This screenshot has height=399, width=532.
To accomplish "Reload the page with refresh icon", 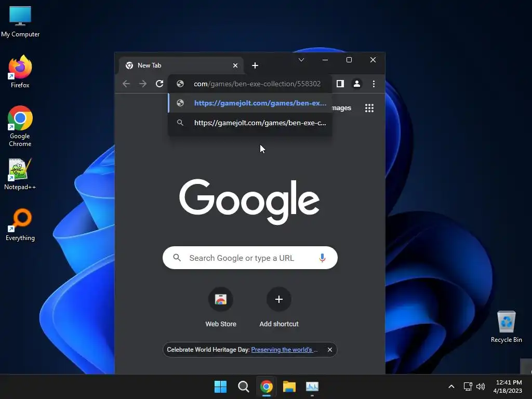I will pyautogui.click(x=159, y=84).
